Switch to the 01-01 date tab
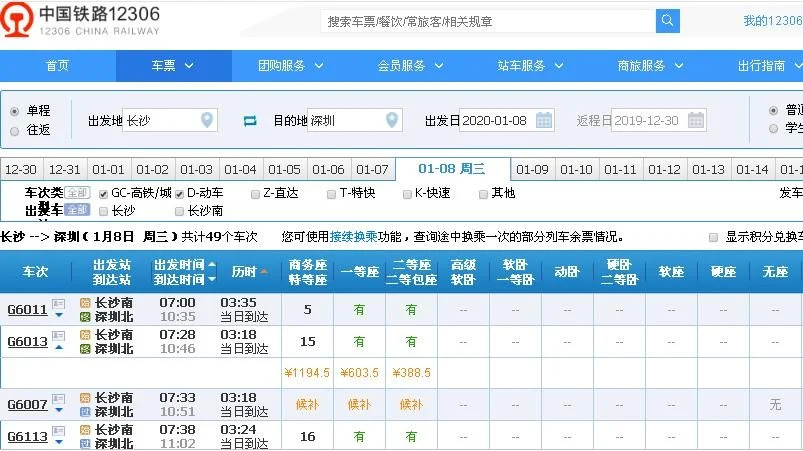The height and width of the screenshot is (451, 803). [109, 169]
